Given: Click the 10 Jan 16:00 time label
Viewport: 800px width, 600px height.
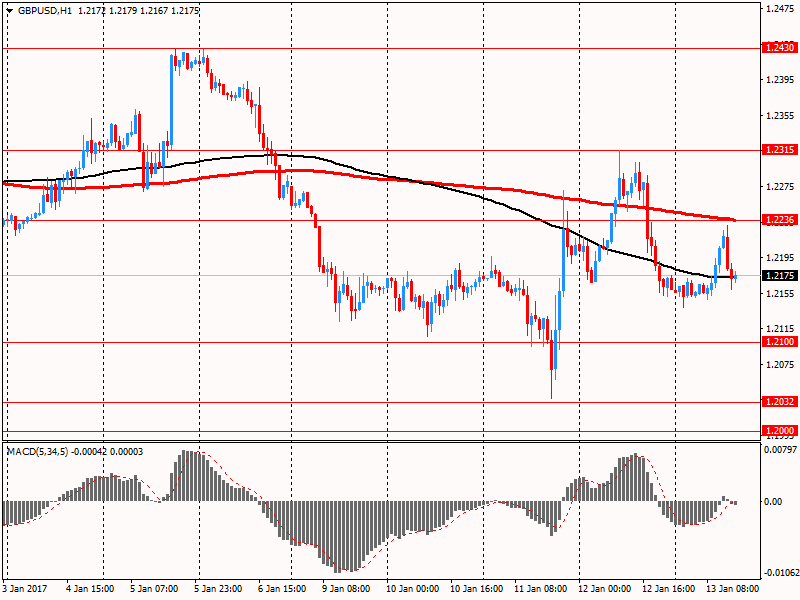Looking at the screenshot, I should [x=477, y=588].
